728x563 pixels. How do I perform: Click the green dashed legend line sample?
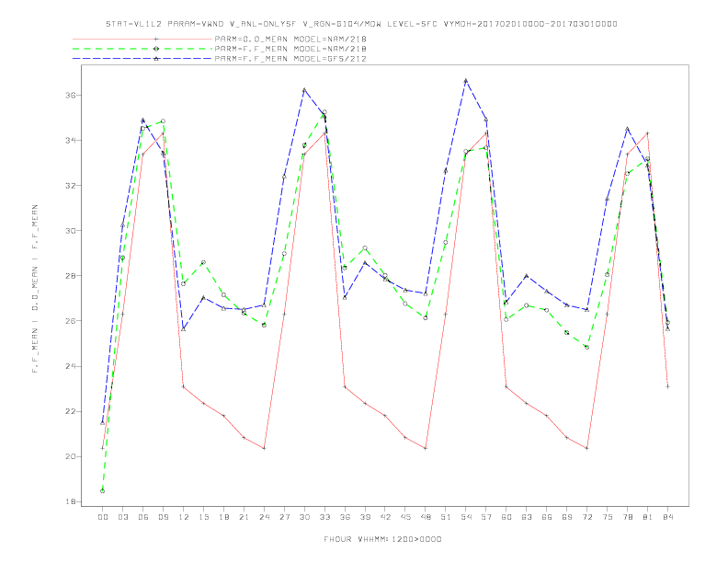pos(142,49)
